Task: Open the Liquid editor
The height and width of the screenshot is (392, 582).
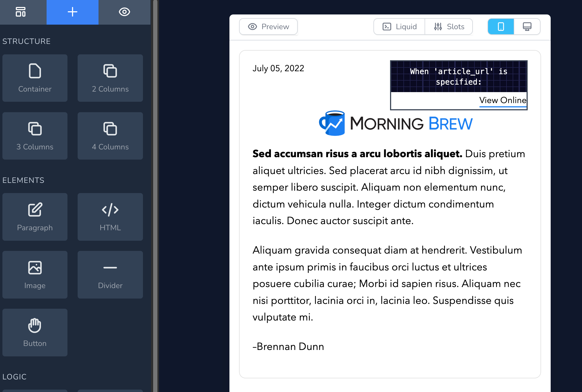Action: click(399, 27)
